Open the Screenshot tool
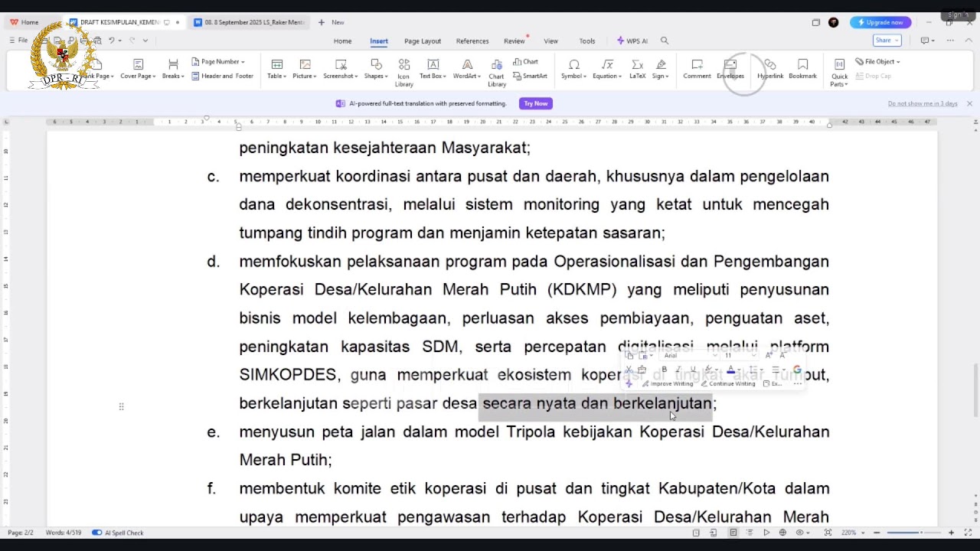Screen dimensions: 980x551 coord(340,69)
